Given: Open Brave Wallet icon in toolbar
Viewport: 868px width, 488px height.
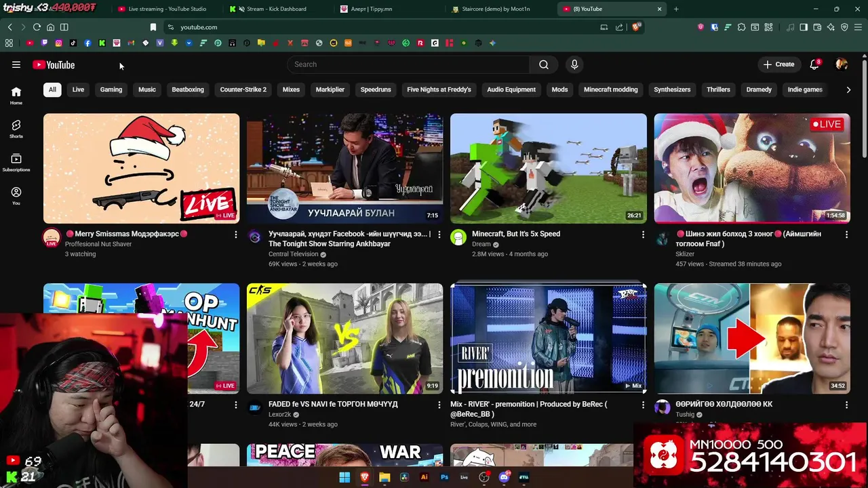Looking at the screenshot, I should (x=817, y=27).
